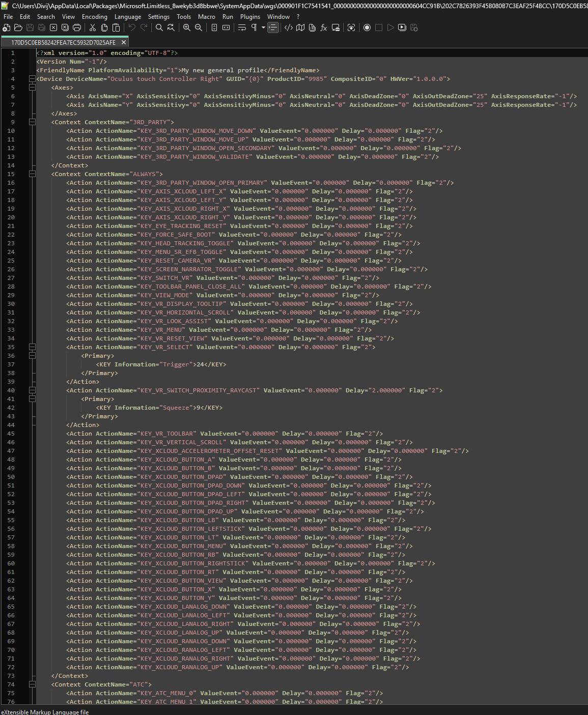Cut selection using the scissors icon
The width and height of the screenshot is (588, 715).
pos(93,27)
